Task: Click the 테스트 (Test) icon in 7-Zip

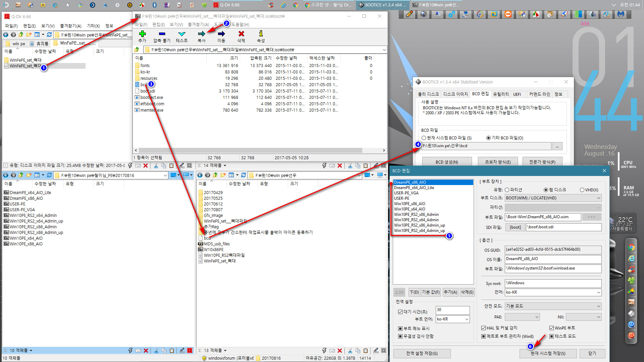Action: (182, 34)
